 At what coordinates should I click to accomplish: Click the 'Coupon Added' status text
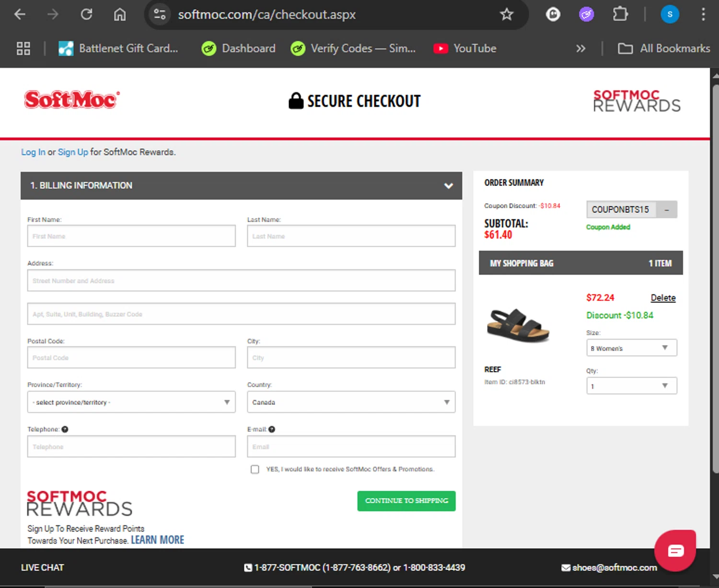608,227
